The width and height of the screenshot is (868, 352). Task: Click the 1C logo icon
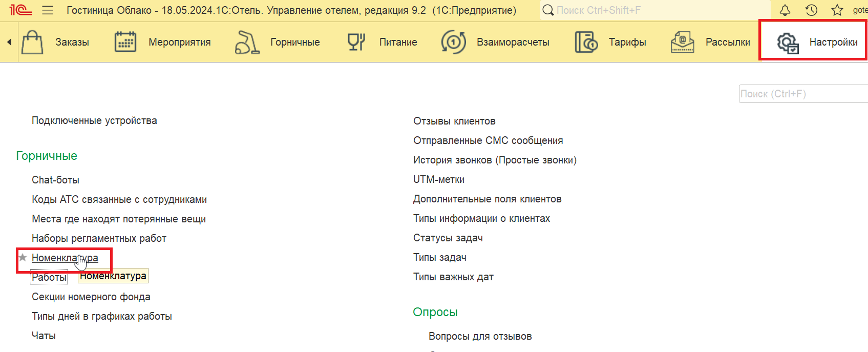point(20,10)
